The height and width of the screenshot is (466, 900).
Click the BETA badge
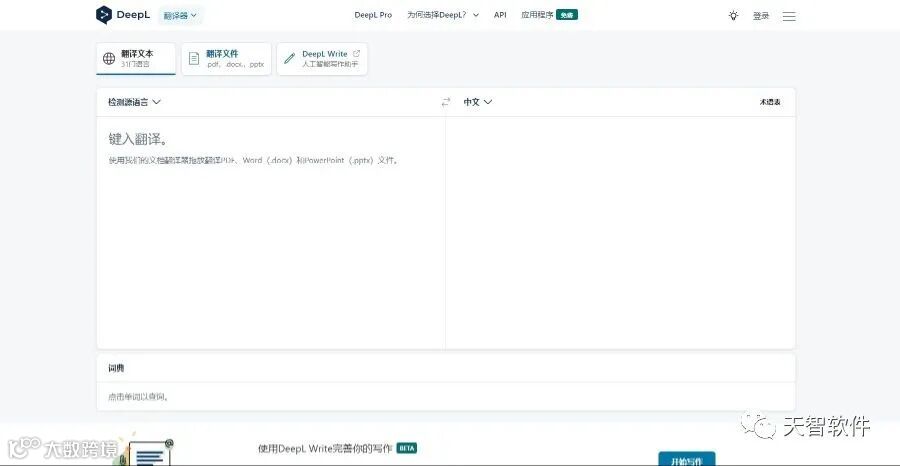(406, 448)
